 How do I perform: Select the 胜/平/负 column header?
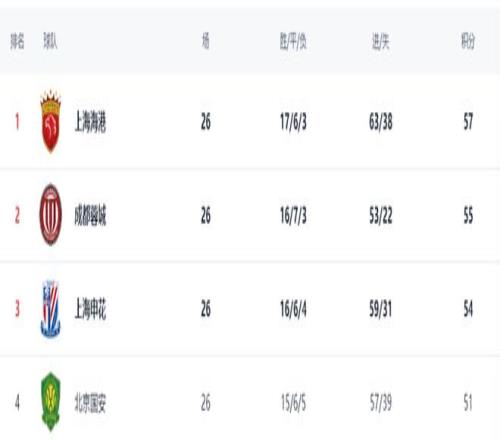click(x=293, y=41)
